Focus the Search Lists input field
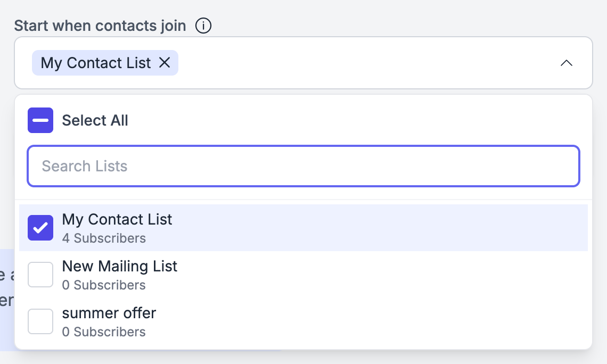 coord(303,166)
